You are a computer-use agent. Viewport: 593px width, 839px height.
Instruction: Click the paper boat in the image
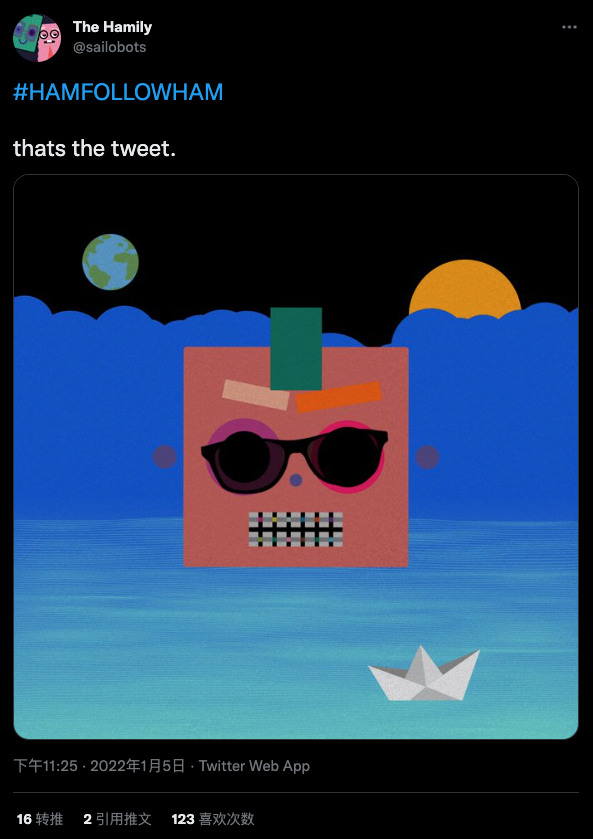pyautogui.click(x=424, y=674)
